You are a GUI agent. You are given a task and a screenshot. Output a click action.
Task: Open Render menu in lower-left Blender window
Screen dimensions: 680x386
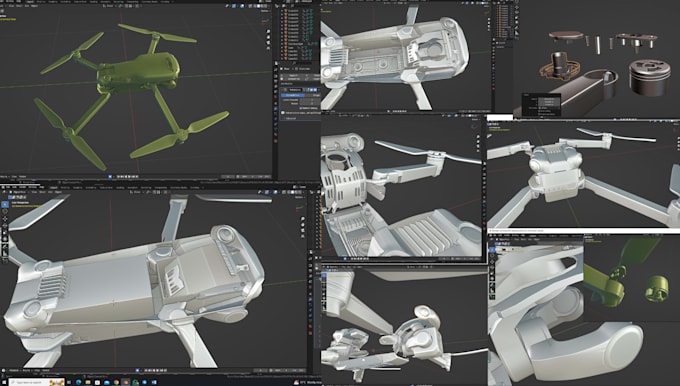pyautogui.click(x=23, y=187)
